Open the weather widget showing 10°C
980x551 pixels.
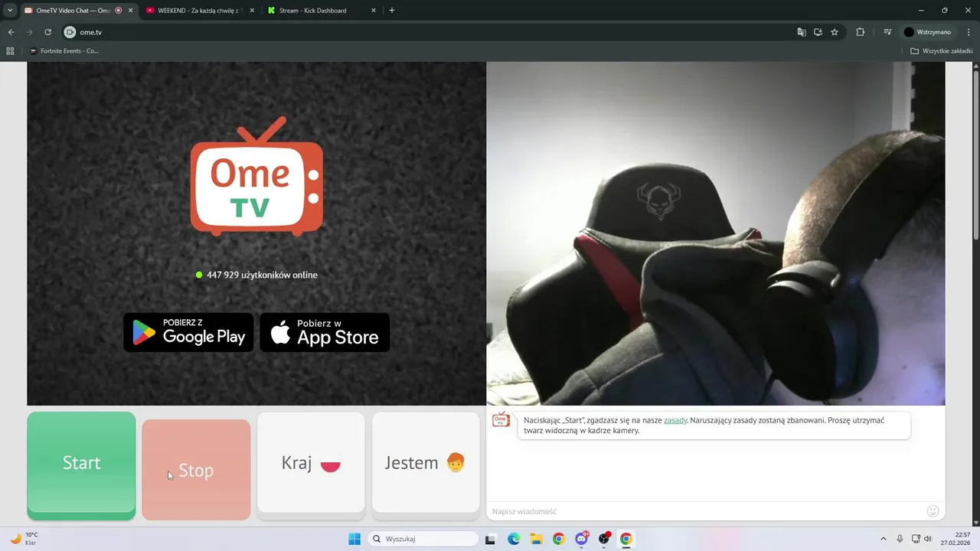tap(24, 539)
